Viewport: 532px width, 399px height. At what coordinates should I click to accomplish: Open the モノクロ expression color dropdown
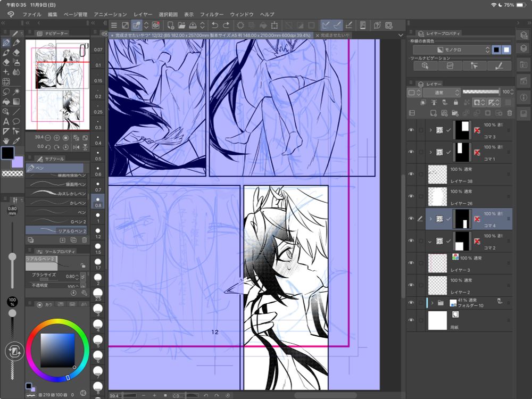pos(452,49)
